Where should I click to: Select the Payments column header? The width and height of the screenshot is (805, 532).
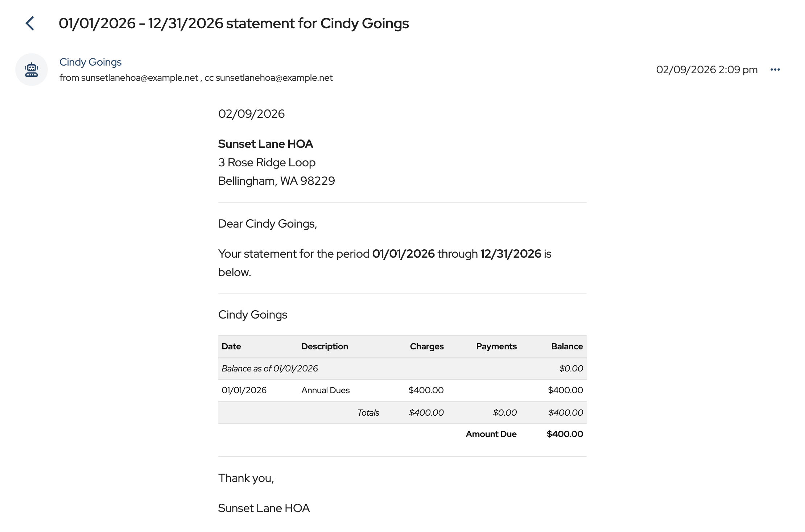point(496,346)
